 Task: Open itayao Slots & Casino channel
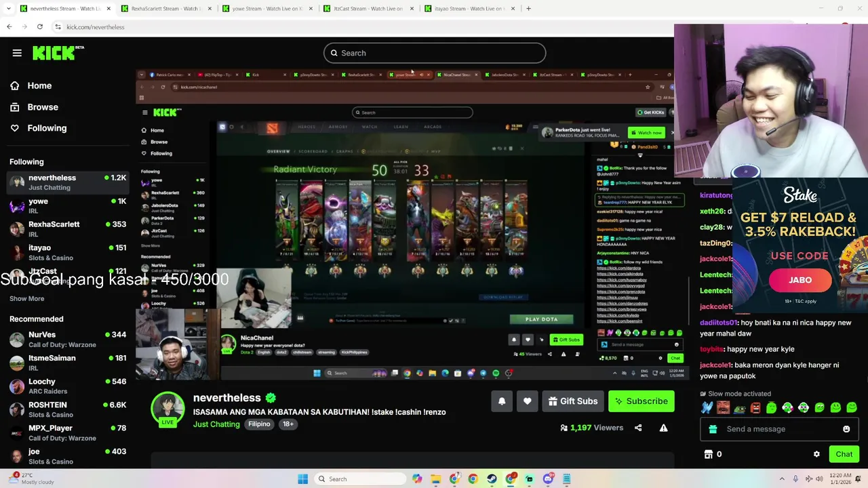68,253
